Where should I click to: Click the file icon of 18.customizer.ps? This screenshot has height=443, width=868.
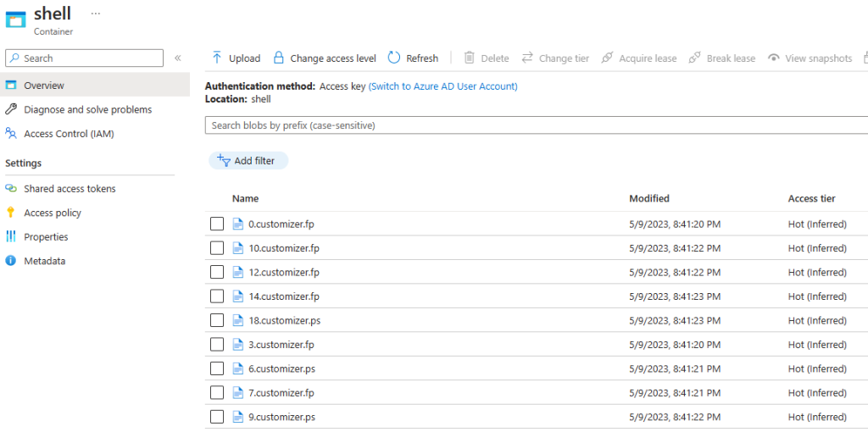coord(237,320)
